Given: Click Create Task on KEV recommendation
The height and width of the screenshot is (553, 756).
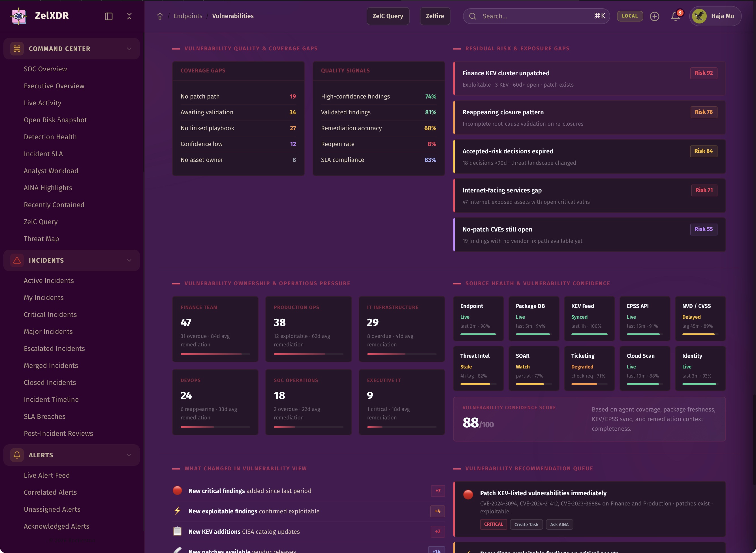Looking at the screenshot, I should [x=526, y=524].
